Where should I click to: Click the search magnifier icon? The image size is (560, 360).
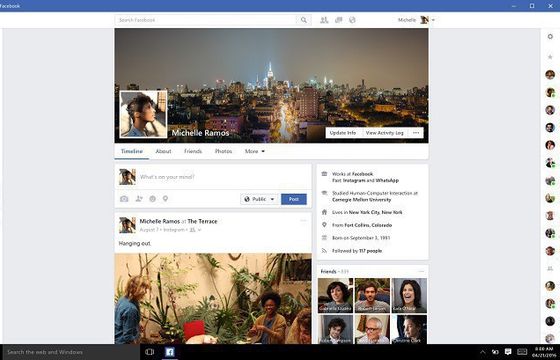tap(304, 20)
